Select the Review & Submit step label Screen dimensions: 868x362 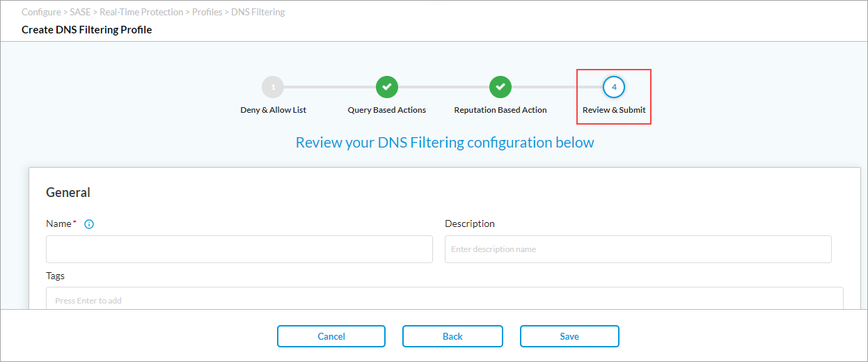pyautogui.click(x=614, y=110)
